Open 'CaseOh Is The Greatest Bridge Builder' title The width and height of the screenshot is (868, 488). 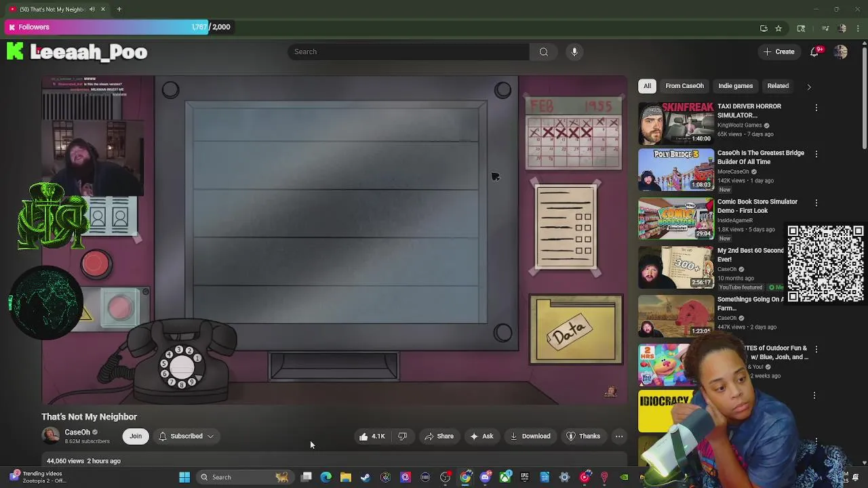click(761, 157)
